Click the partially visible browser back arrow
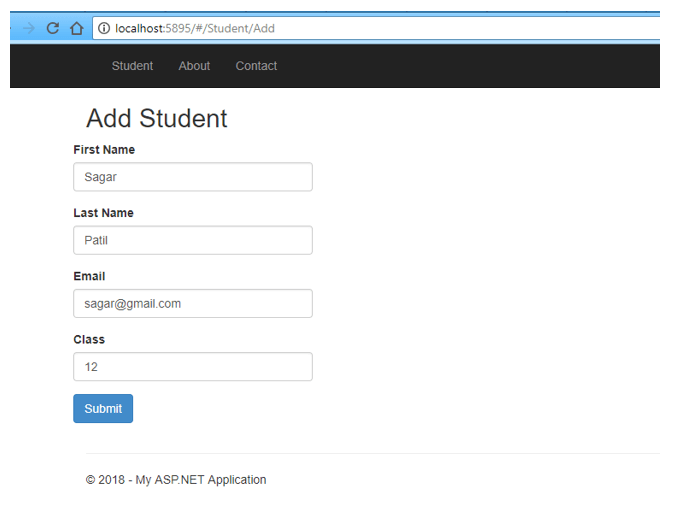This screenshot has height=505, width=673. pos(11,28)
